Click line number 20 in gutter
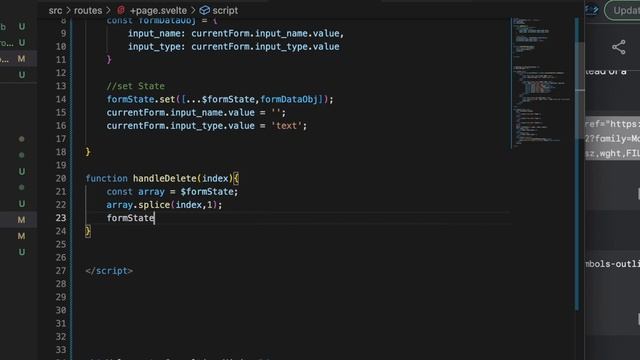 click(x=61, y=178)
